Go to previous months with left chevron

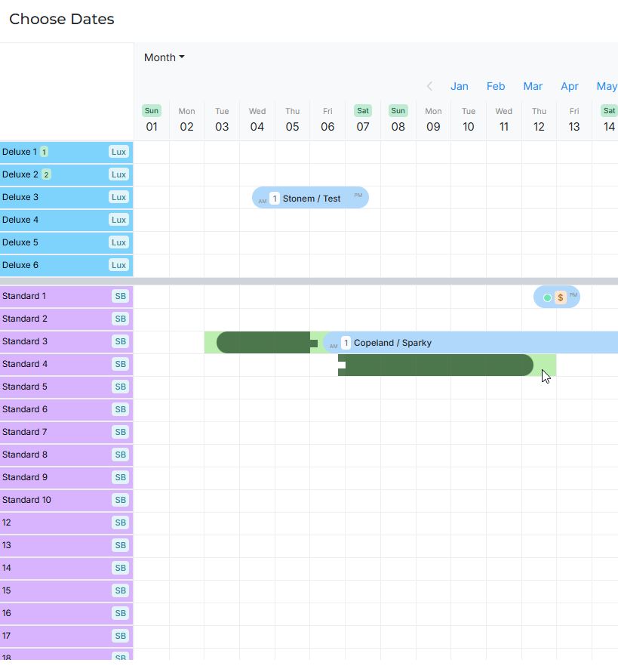(429, 86)
